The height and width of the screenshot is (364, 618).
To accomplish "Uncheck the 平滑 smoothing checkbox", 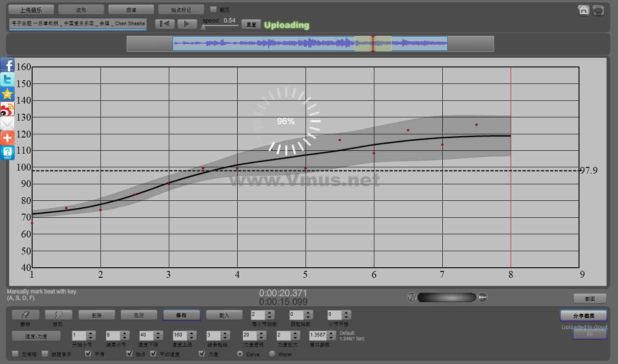I will tap(89, 354).
